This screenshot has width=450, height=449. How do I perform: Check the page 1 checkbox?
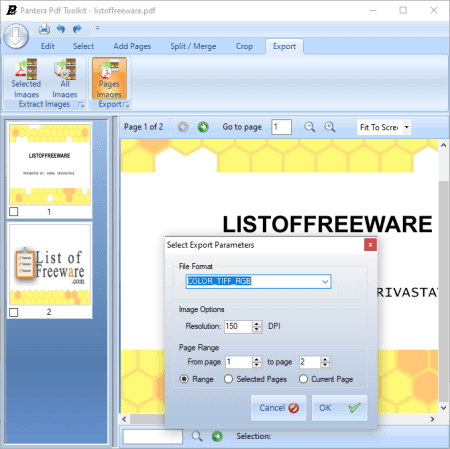[x=14, y=211]
